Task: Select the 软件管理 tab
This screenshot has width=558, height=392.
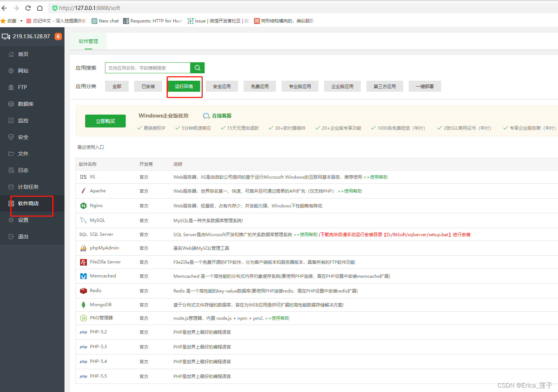Action: pyautogui.click(x=88, y=41)
